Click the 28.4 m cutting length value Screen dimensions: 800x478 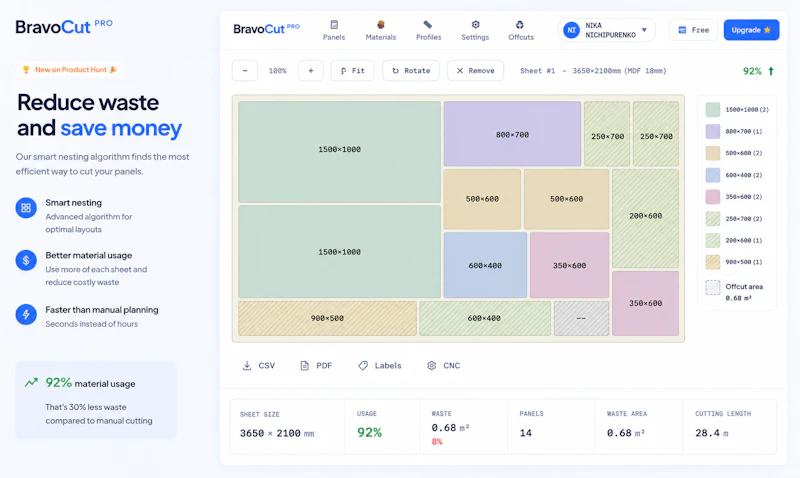[x=712, y=433]
